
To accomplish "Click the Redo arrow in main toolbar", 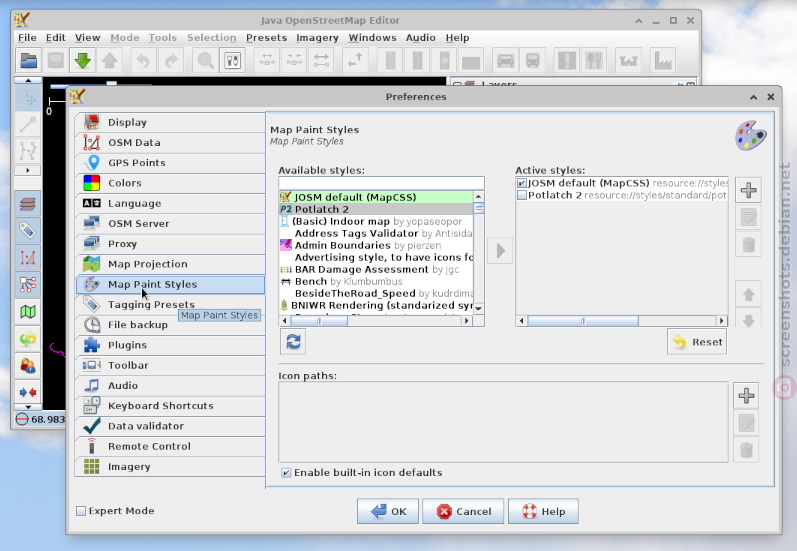I will [x=171, y=61].
